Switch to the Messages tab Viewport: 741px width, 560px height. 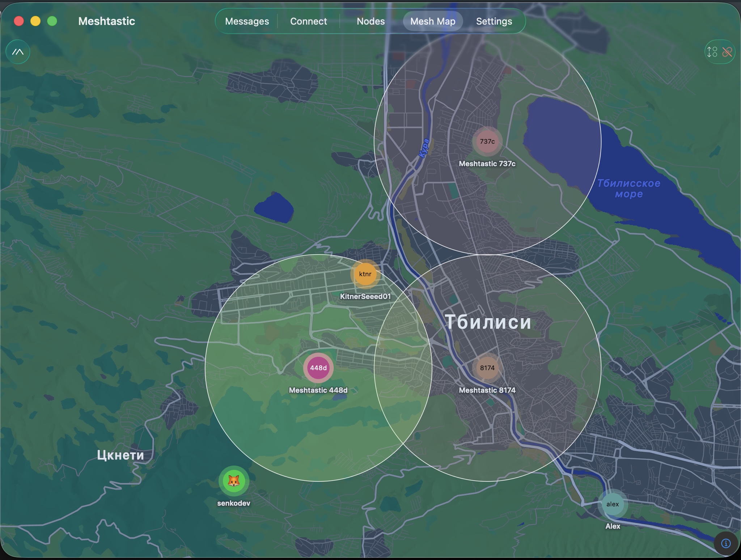tap(247, 21)
